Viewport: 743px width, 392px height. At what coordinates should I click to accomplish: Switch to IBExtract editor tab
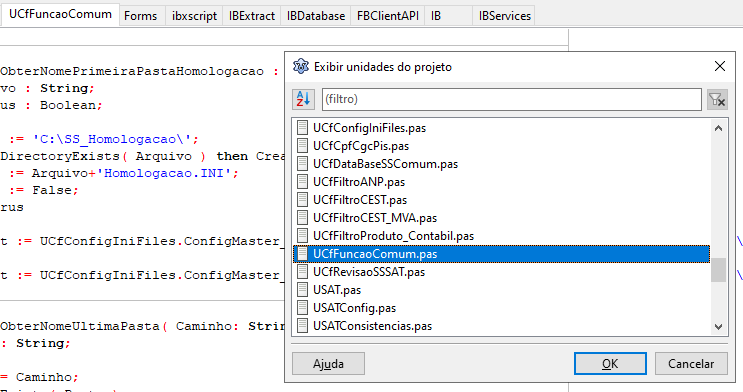click(252, 16)
